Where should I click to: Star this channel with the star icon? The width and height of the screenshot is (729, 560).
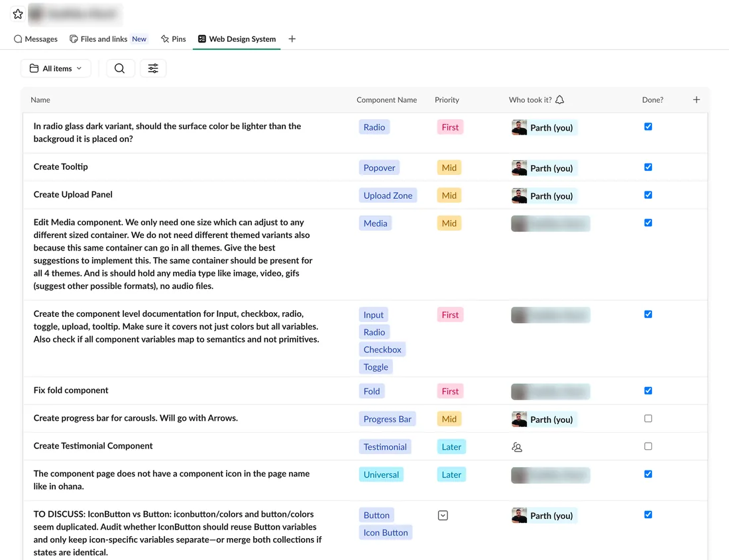[18, 15]
